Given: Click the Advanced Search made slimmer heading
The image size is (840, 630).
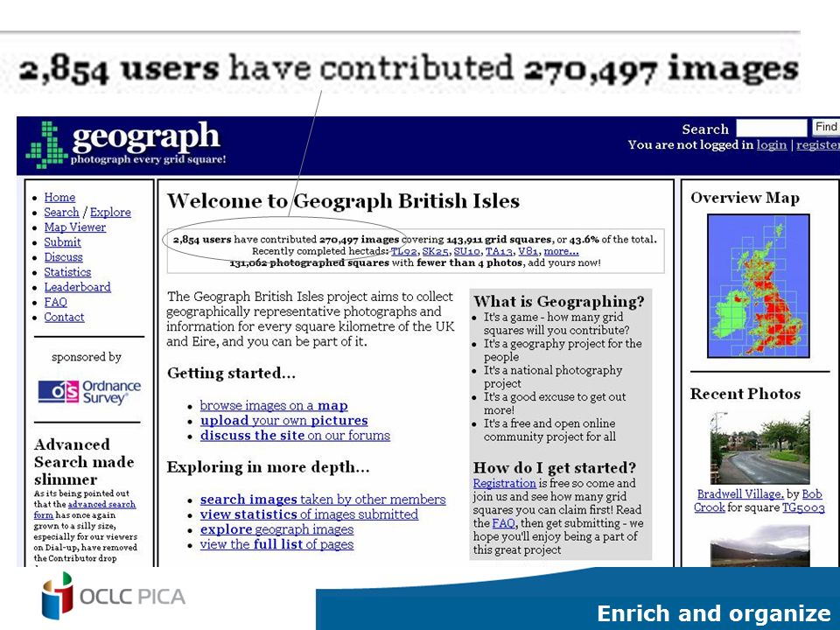Looking at the screenshot, I should pos(84,462).
